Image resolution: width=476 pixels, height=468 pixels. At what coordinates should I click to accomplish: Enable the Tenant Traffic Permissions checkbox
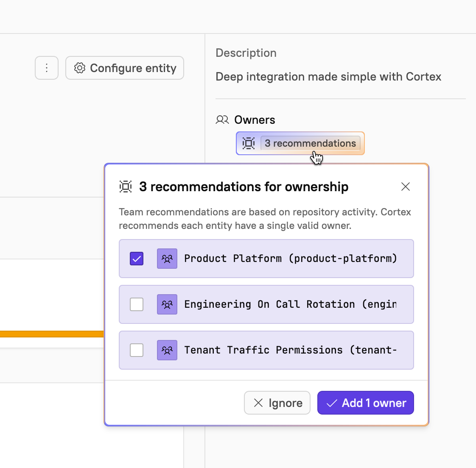[x=137, y=350]
